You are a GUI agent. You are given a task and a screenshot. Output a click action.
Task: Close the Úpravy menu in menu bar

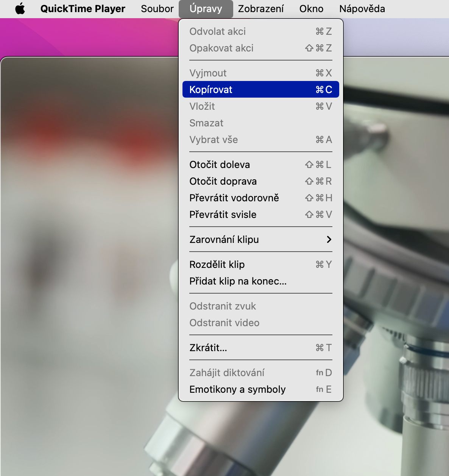coord(206,9)
